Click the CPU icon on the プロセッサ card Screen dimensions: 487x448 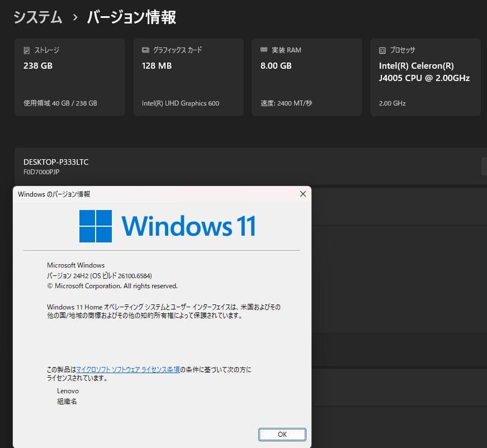[382, 50]
